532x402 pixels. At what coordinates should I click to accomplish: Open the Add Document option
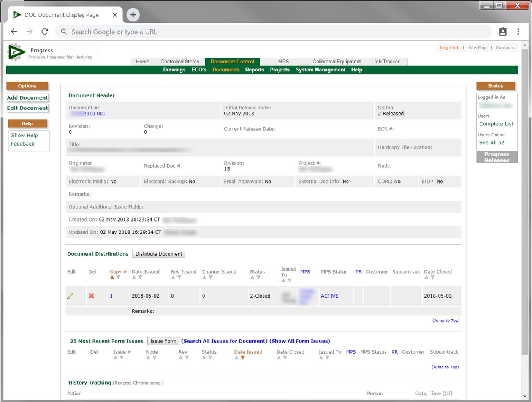(28, 98)
